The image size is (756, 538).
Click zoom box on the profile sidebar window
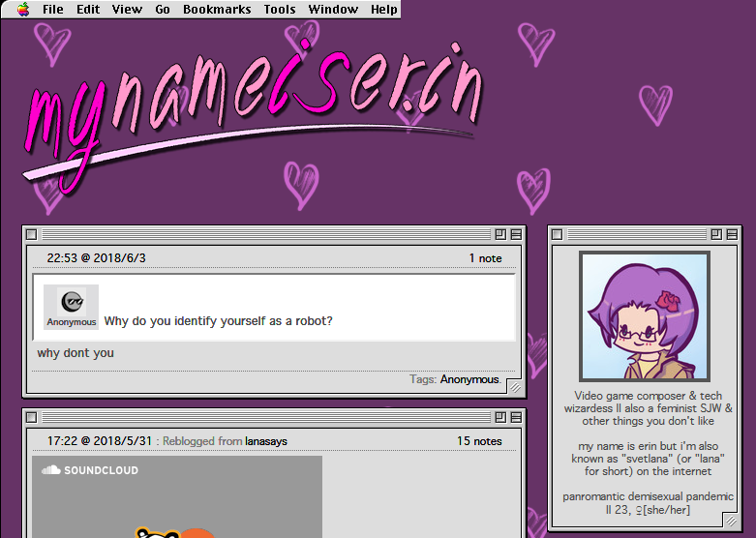(x=716, y=234)
